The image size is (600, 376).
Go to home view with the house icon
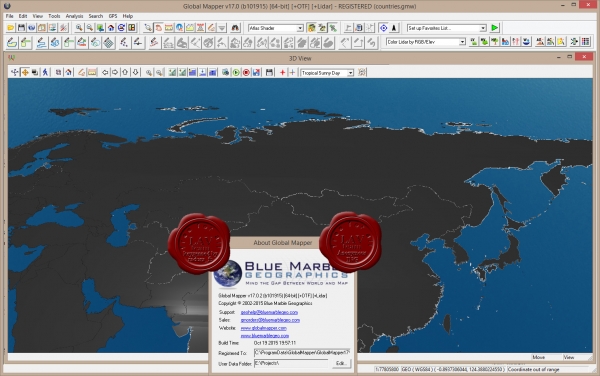click(111, 28)
